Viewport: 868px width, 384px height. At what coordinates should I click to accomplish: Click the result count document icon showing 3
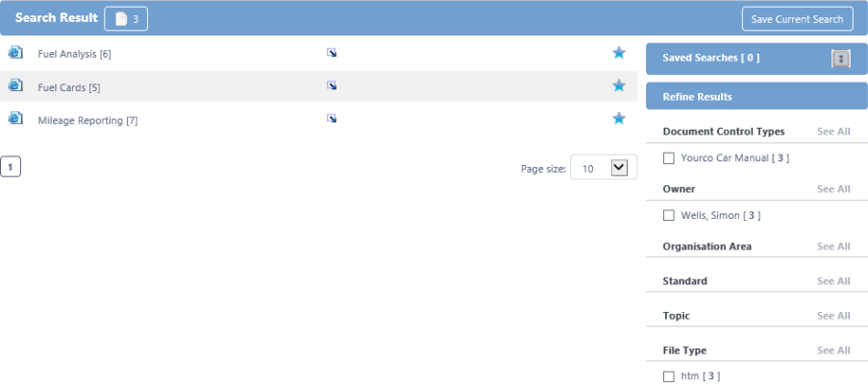tap(126, 19)
